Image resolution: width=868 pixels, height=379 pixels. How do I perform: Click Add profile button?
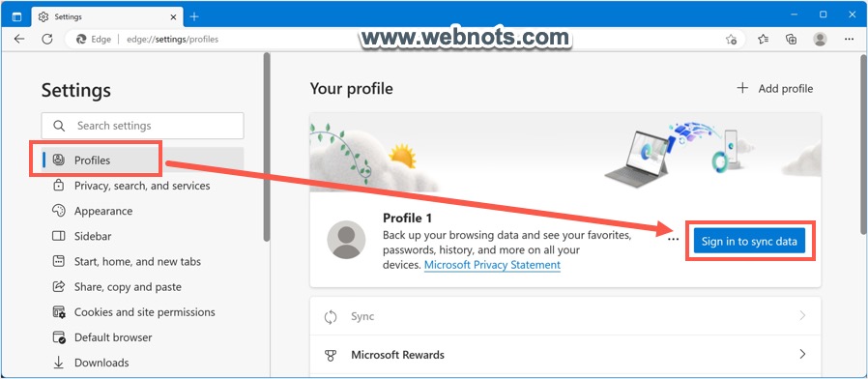tap(775, 88)
